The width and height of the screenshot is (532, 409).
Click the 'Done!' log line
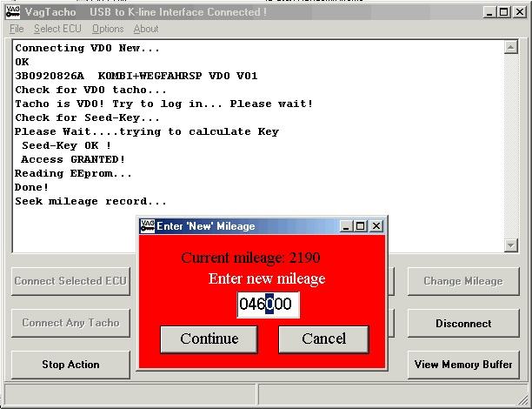pyautogui.click(x=32, y=187)
